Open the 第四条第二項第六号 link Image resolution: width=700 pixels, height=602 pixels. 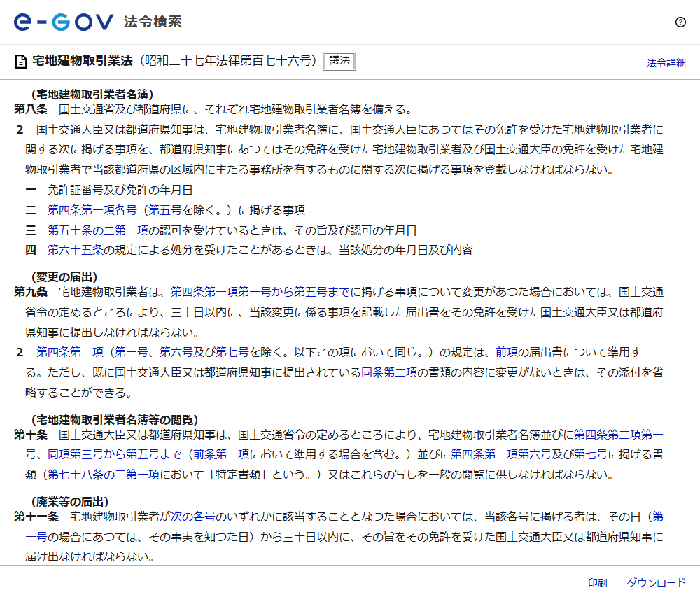501,454
